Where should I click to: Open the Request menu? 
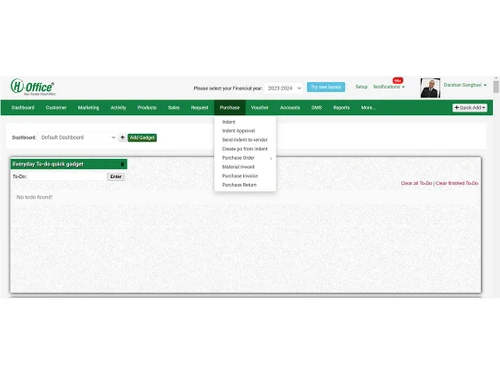(x=199, y=108)
